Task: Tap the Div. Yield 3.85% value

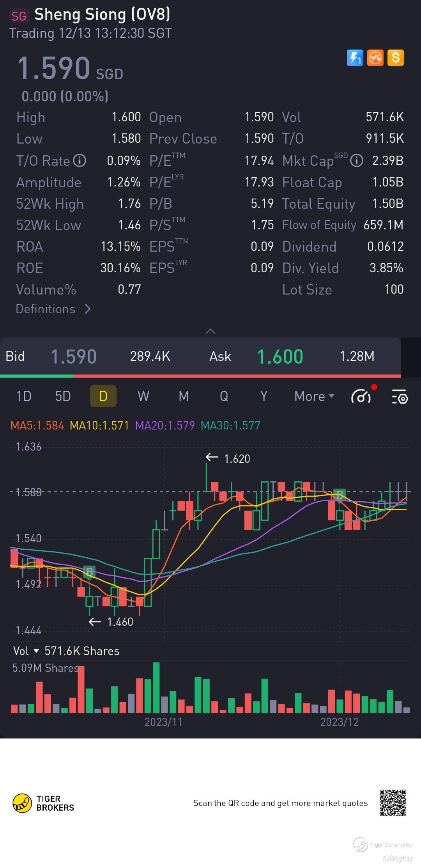Action: tap(386, 268)
